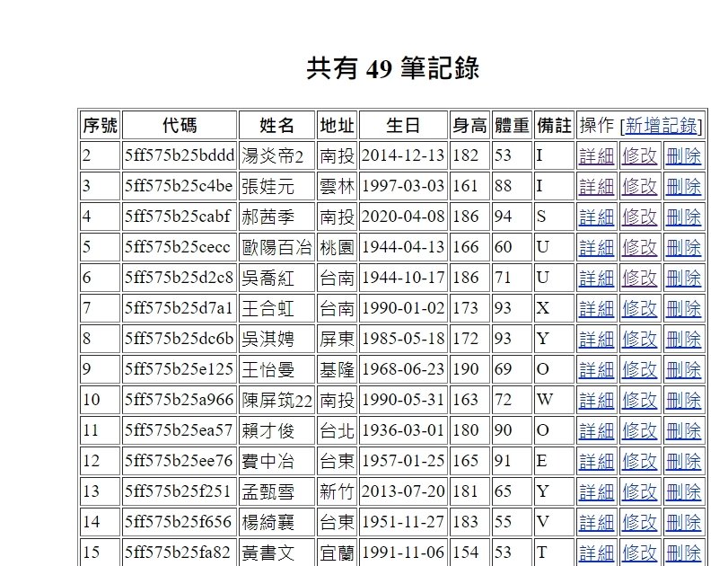Remove 歐陽百冶 using 刪除
728x566 pixels.
click(683, 248)
